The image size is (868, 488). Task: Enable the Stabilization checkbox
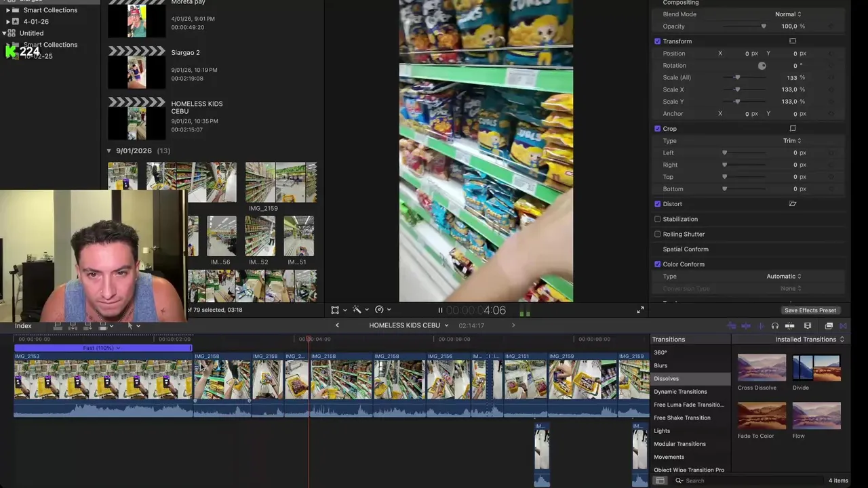tap(657, 219)
